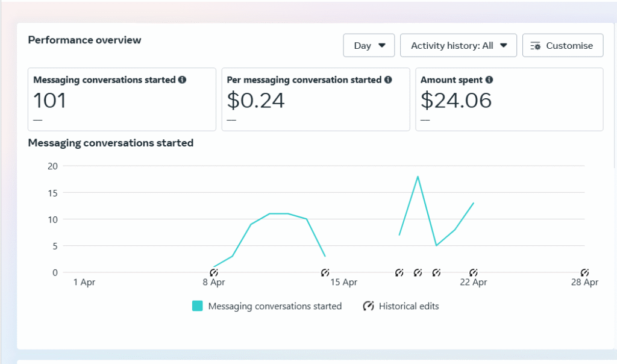Screen dimensions: 617x364
Task: Click the Customise button
Action: click(563, 45)
